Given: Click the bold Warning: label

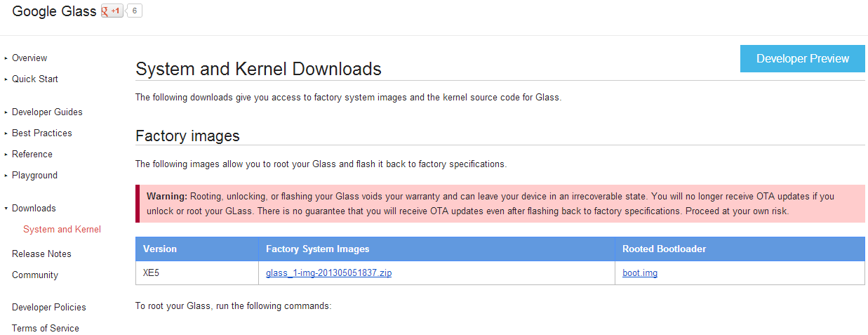Looking at the screenshot, I should pos(167,197).
